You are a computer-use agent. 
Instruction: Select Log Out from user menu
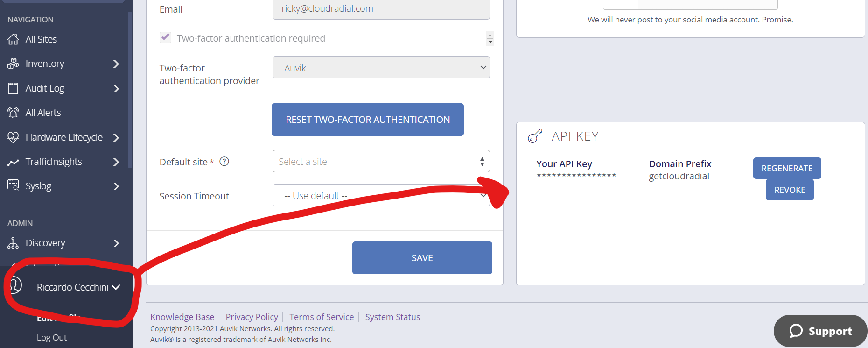(x=52, y=337)
